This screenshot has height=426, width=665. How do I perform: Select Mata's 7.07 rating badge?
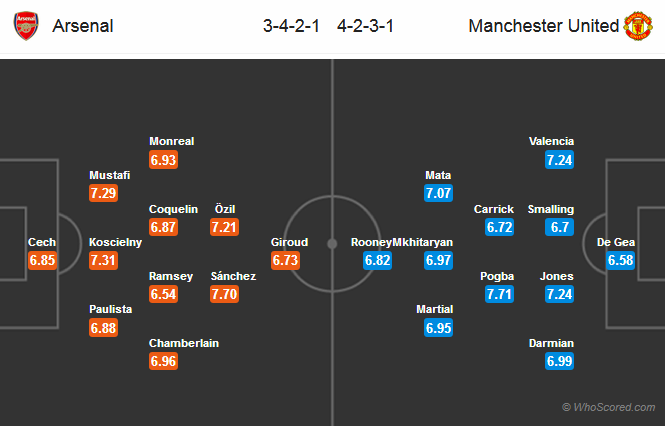[x=439, y=193]
